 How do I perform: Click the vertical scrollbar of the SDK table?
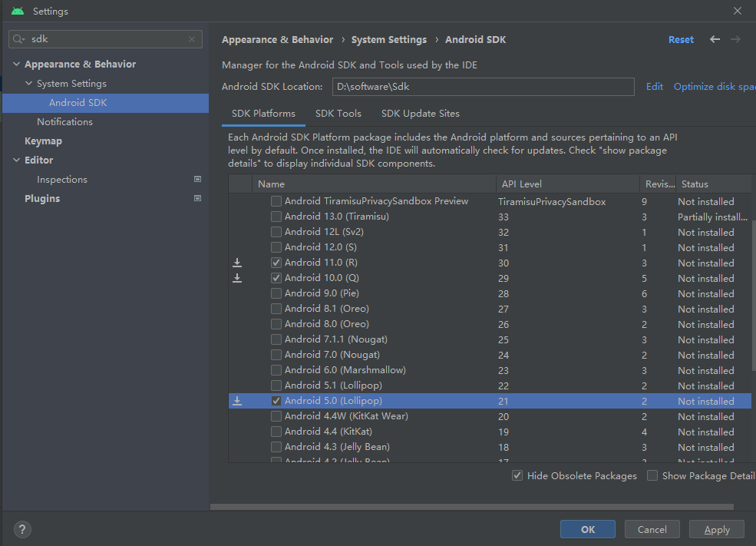pos(754,296)
